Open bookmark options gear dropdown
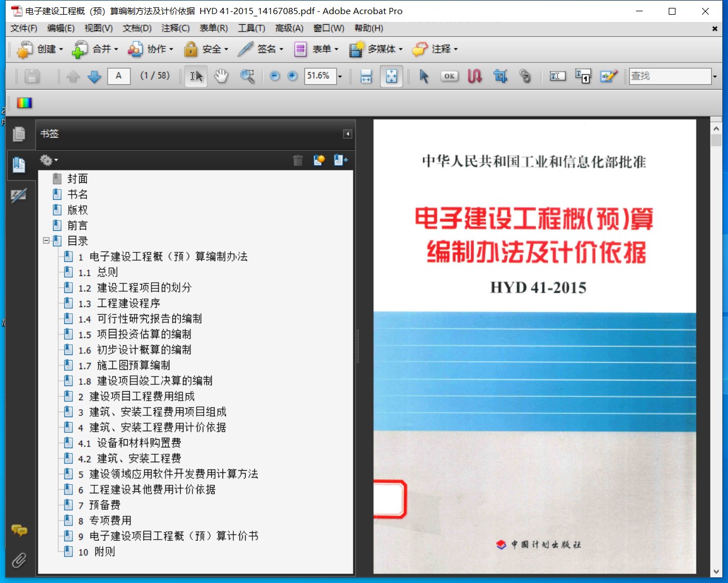 tap(49, 160)
